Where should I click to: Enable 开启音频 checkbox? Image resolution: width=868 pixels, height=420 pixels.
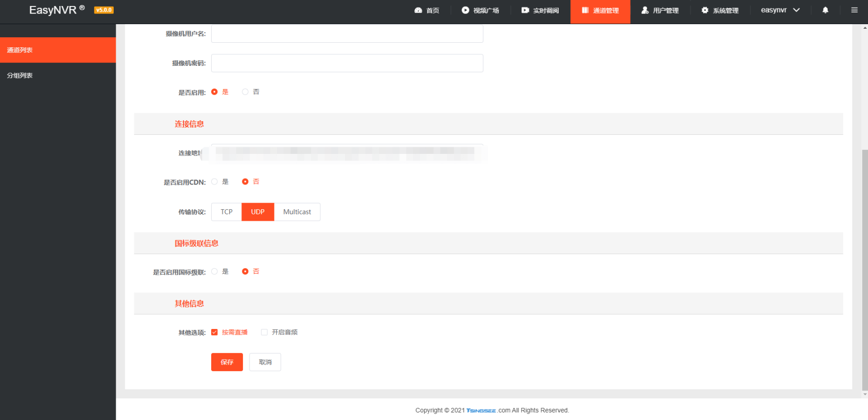[264, 332]
